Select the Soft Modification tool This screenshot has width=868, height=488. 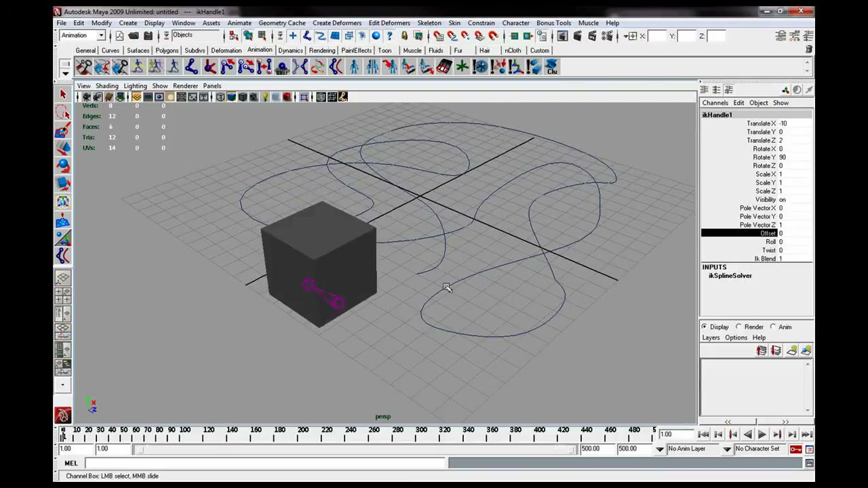pos(63,220)
